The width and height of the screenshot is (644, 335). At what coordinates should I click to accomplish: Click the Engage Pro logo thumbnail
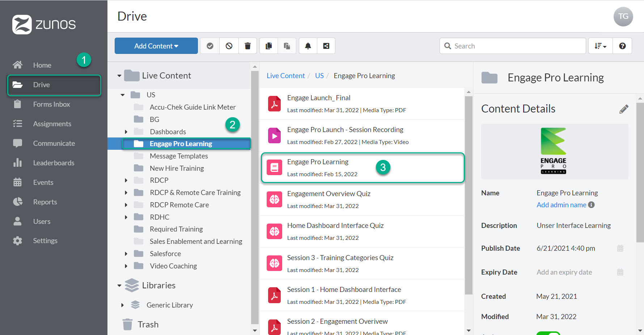pos(553,151)
